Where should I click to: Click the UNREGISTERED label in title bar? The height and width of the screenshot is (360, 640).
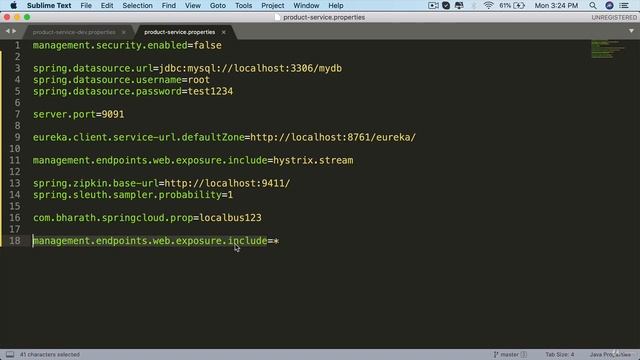tap(614, 17)
